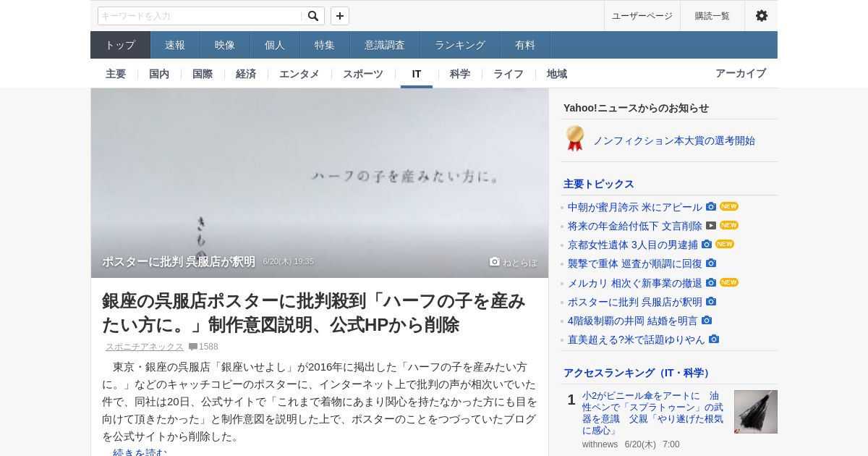Click the comment bubble icon showing 1588
Screen dimensions: 868x456
click(193, 347)
